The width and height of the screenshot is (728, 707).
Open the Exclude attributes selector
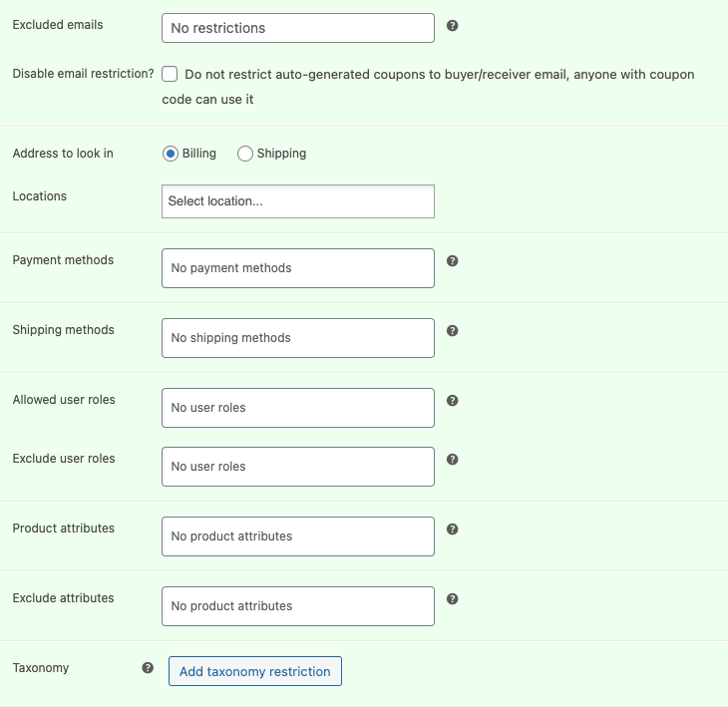pyautogui.click(x=297, y=606)
